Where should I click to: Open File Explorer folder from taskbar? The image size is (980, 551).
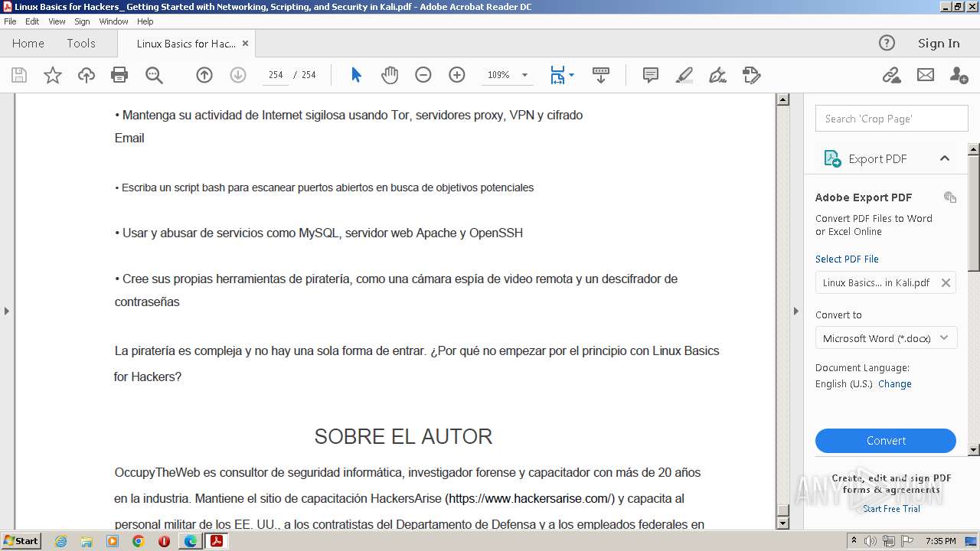tap(87, 541)
